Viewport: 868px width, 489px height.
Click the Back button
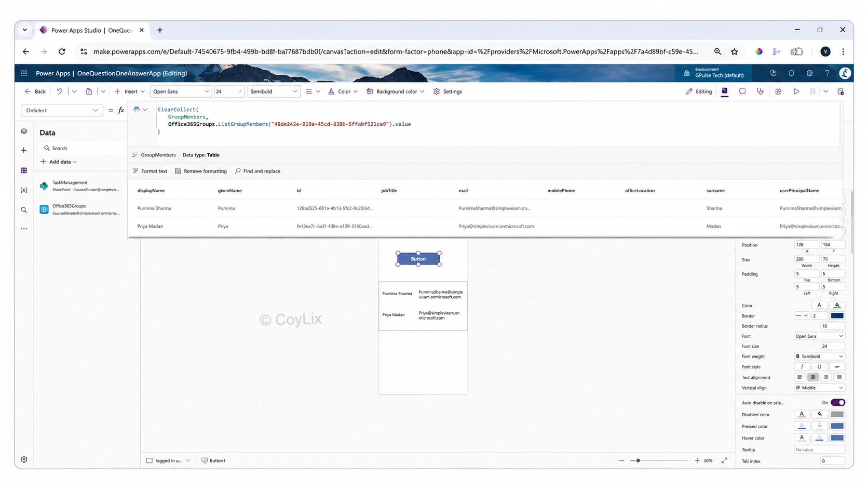[x=35, y=91]
